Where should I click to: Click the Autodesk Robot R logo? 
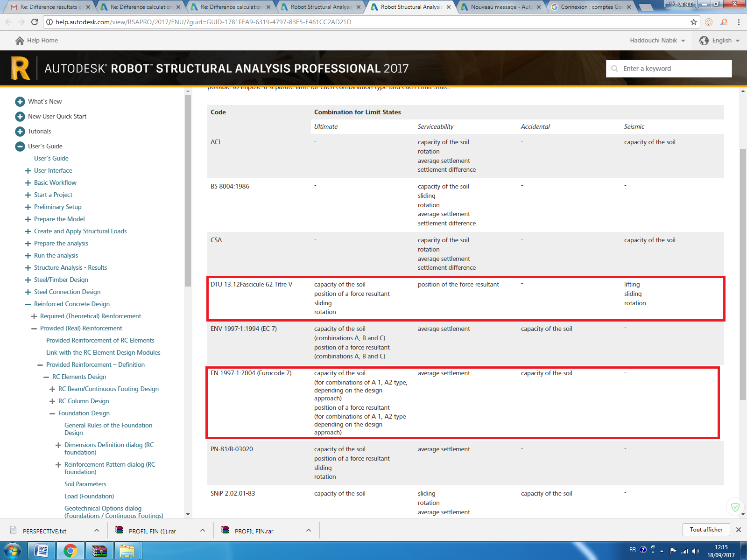click(21, 68)
